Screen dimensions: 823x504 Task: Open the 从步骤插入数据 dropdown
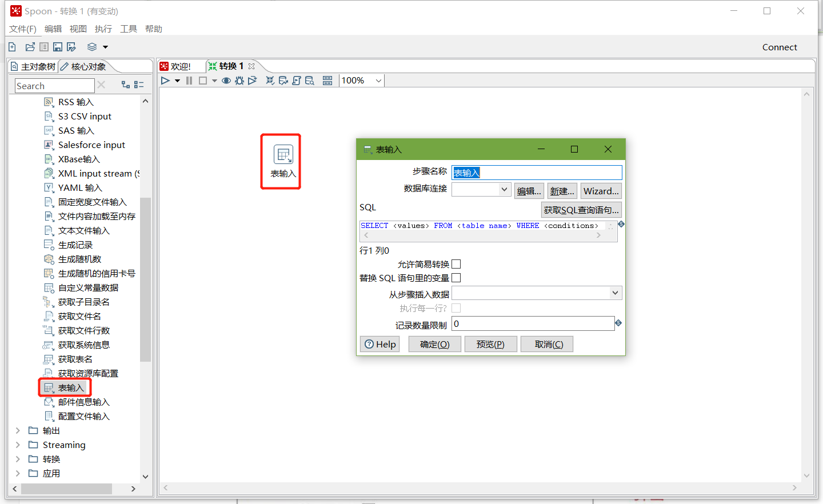point(537,293)
